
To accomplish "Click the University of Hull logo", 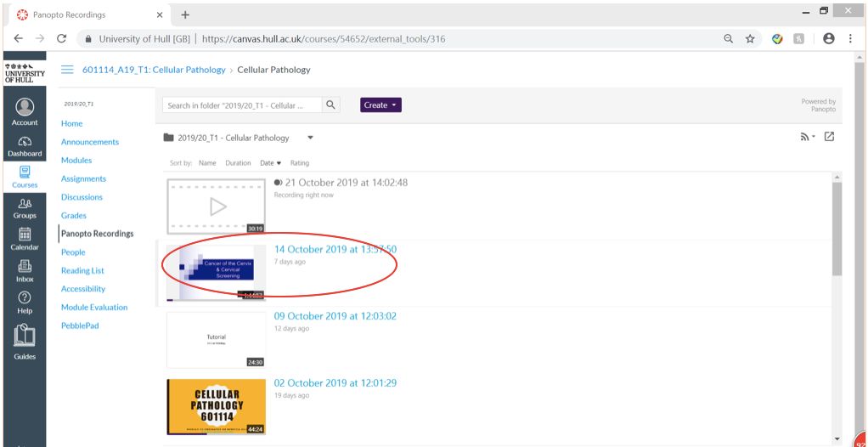I will (x=25, y=73).
